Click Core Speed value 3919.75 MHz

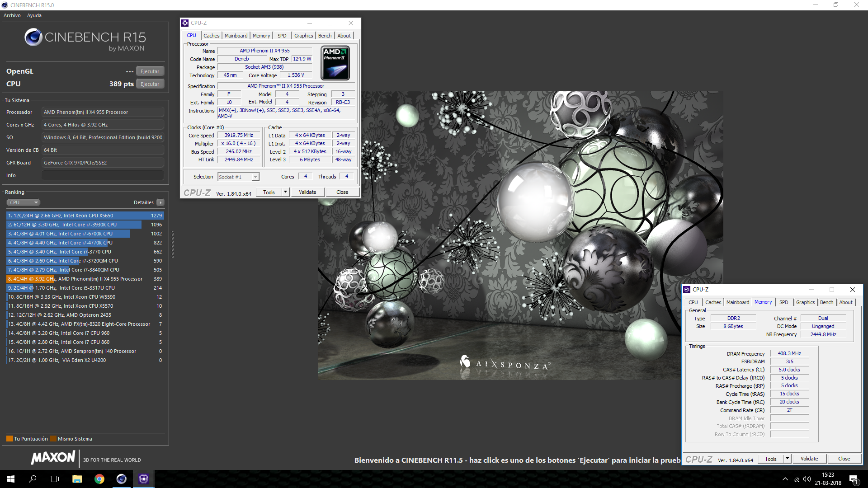coord(239,135)
